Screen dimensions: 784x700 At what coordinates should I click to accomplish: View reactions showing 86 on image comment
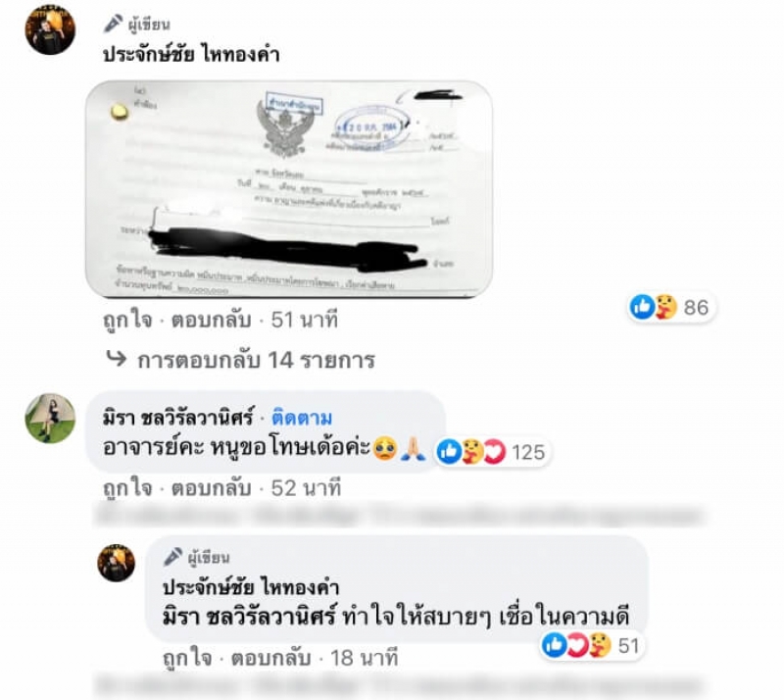(672, 307)
